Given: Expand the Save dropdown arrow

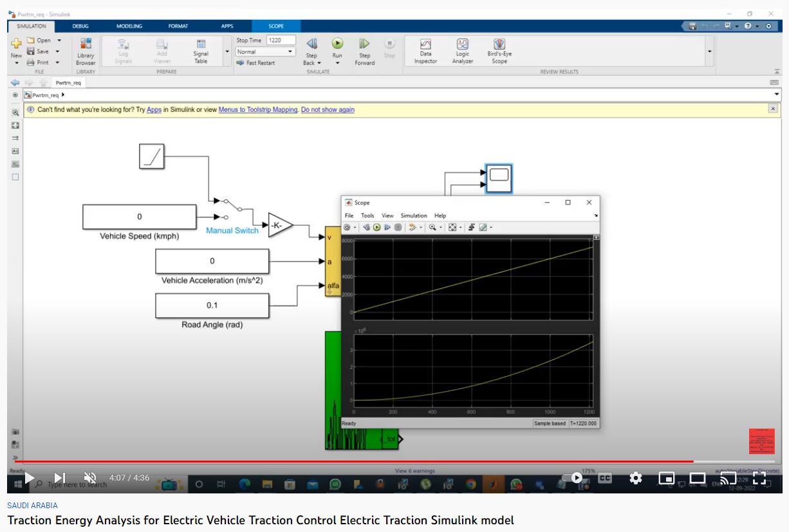Looking at the screenshot, I should (57, 51).
